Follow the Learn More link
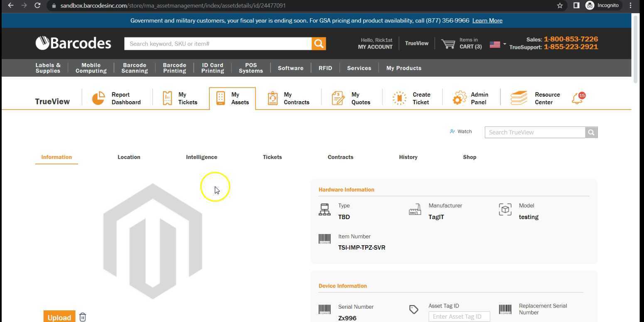 point(487,21)
